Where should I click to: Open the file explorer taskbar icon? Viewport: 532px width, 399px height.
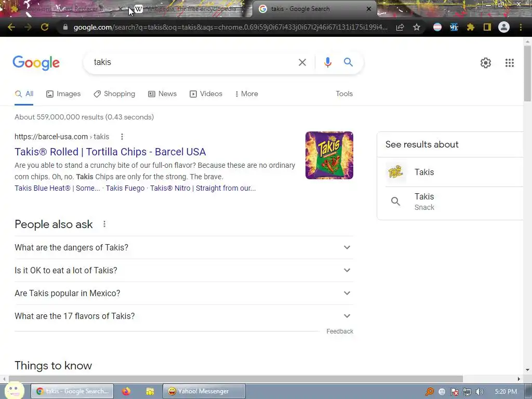150,391
